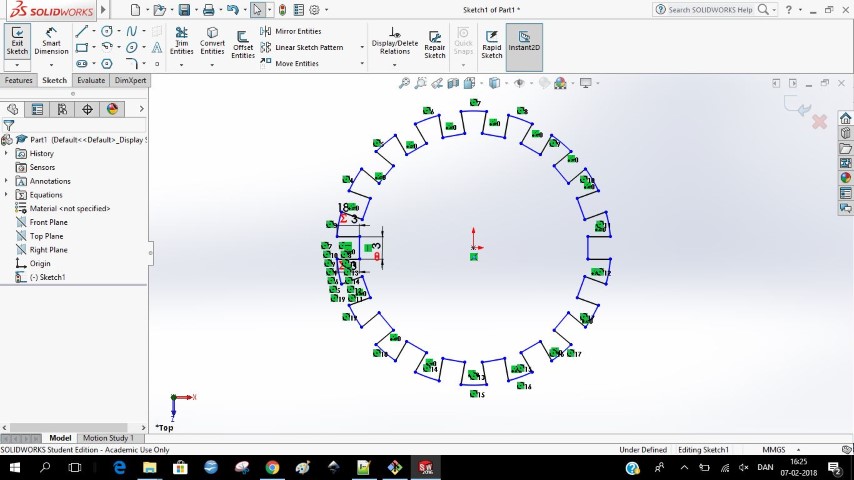The image size is (854, 480).
Task: Open the ConfigurationManager tab
Action: [62, 109]
